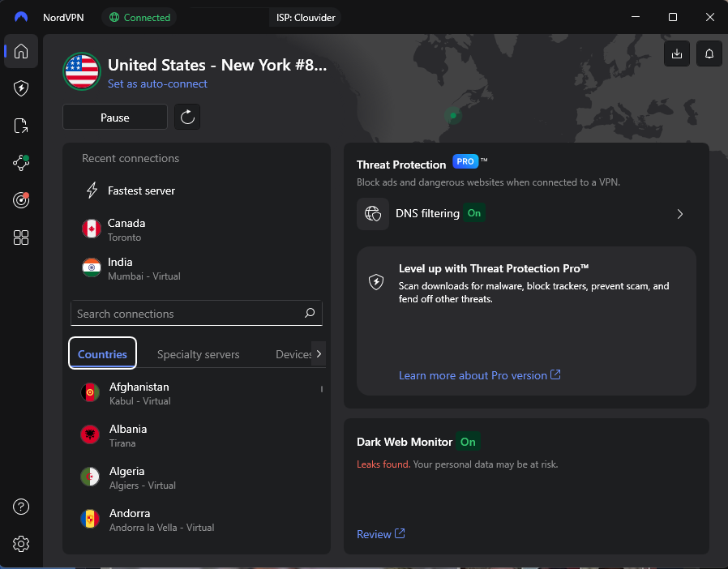This screenshot has width=728, height=569.
Task: Open the Dark Web Monitor Review link
Action: point(380,534)
